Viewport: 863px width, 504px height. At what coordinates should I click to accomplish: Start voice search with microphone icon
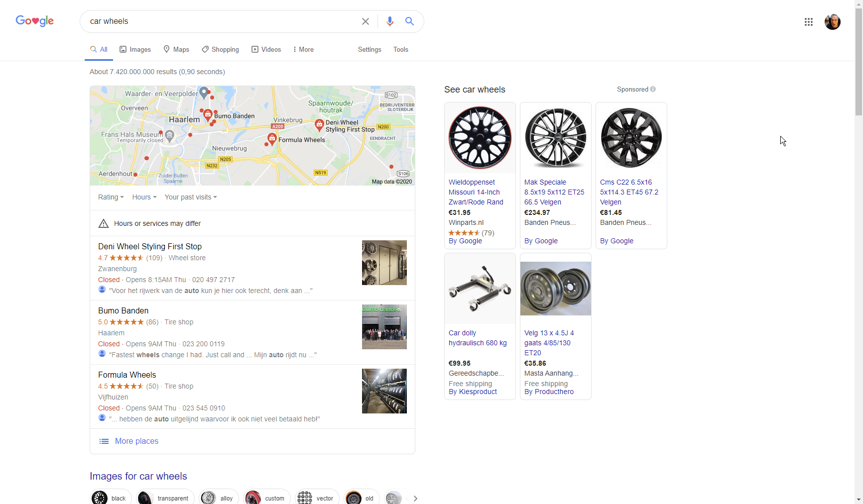pos(390,21)
